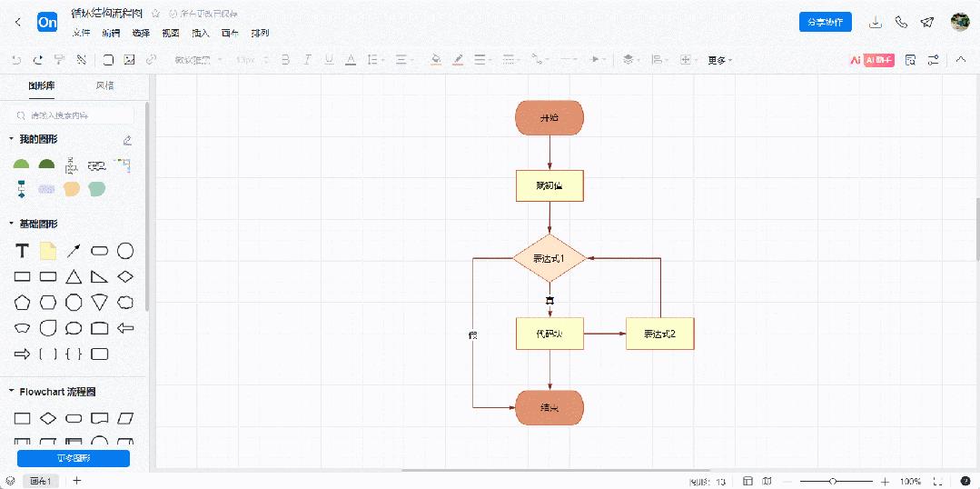
Task: Click the undo arrow icon
Action: (17, 60)
